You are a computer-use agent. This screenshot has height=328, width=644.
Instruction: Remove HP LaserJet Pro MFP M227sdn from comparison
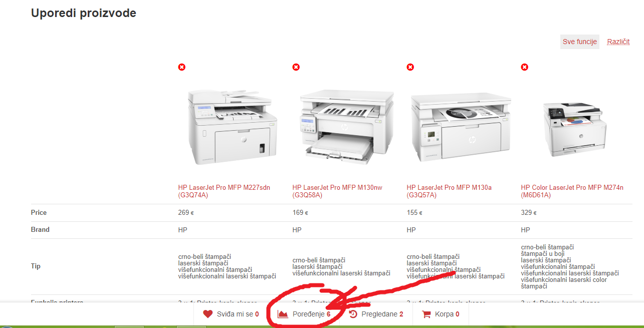(182, 67)
